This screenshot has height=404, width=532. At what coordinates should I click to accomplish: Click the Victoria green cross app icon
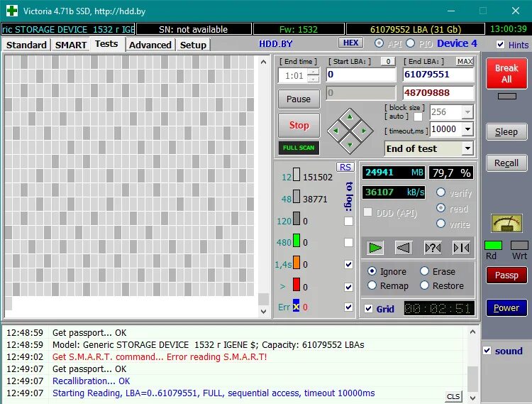click(x=11, y=11)
